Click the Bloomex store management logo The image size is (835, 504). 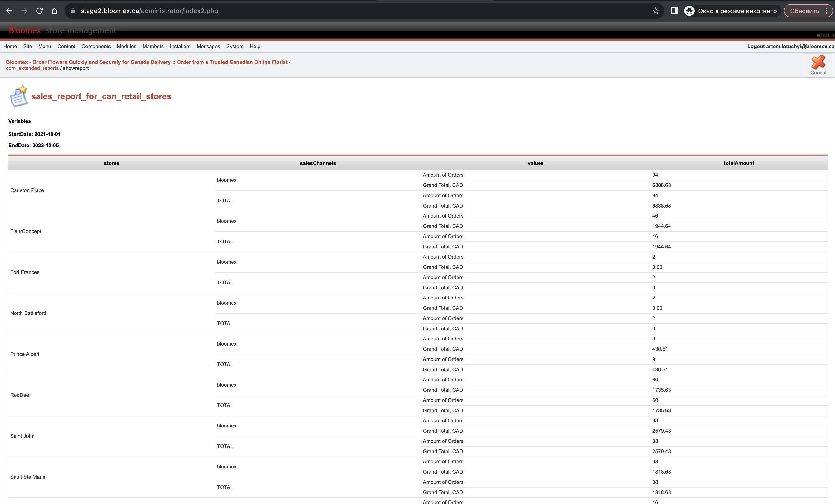[x=62, y=30]
